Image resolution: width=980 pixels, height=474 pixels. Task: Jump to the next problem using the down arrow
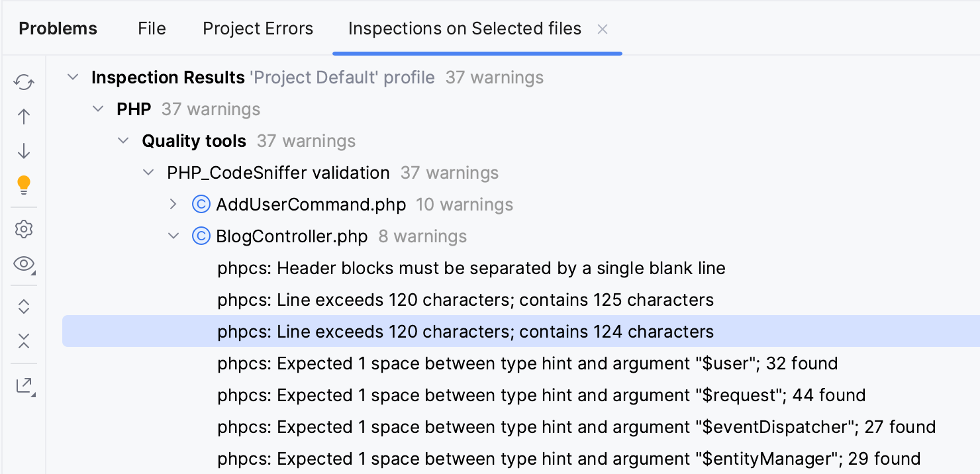pyautogui.click(x=24, y=151)
